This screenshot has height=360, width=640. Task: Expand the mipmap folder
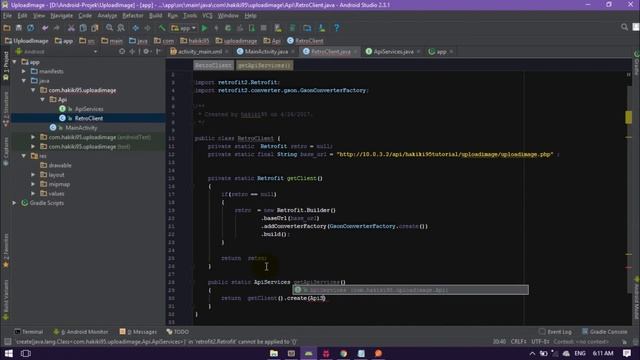(x=33, y=184)
